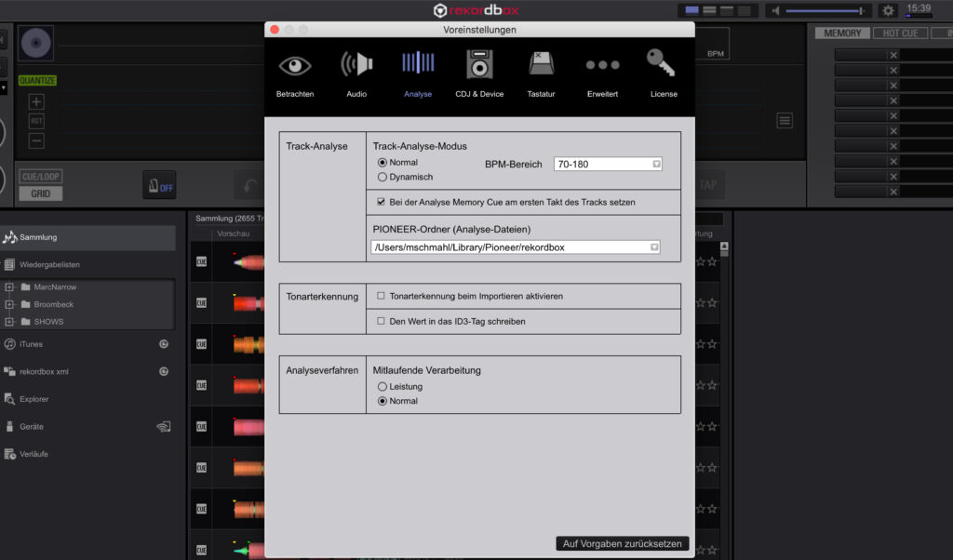Image resolution: width=953 pixels, height=560 pixels.
Task: Click the RST reset button
Action: coord(36,121)
